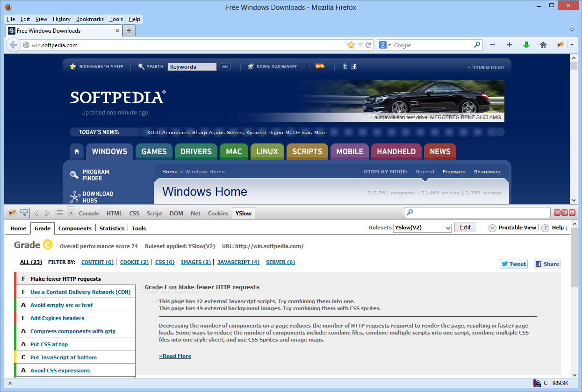Filter results by CONTENT (6)

coord(97,262)
